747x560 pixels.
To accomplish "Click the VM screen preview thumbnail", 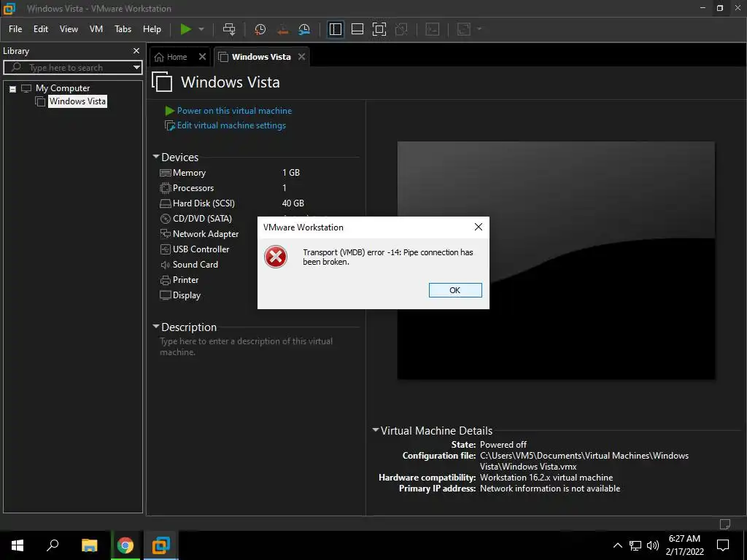I will (556, 260).
